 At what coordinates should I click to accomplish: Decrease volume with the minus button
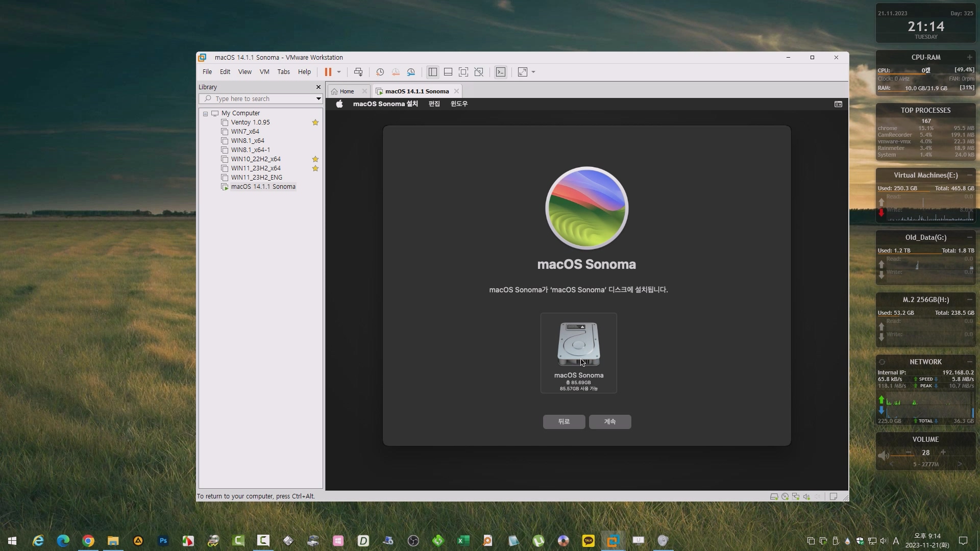click(909, 453)
